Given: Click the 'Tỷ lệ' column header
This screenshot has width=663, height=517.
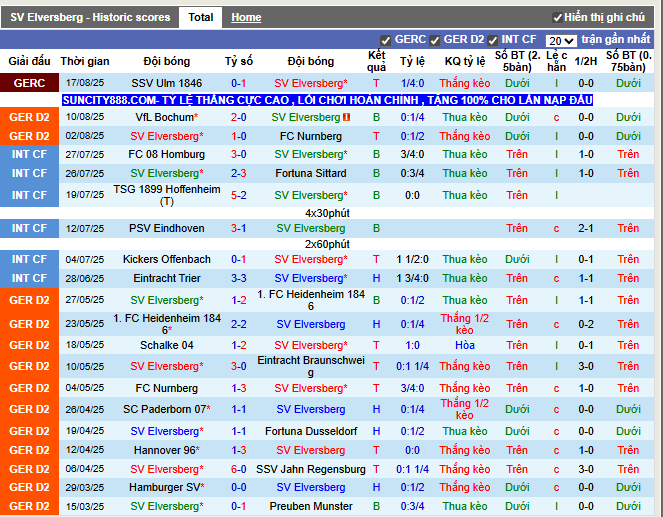Looking at the screenshot, I should click(x=412, y=61).
